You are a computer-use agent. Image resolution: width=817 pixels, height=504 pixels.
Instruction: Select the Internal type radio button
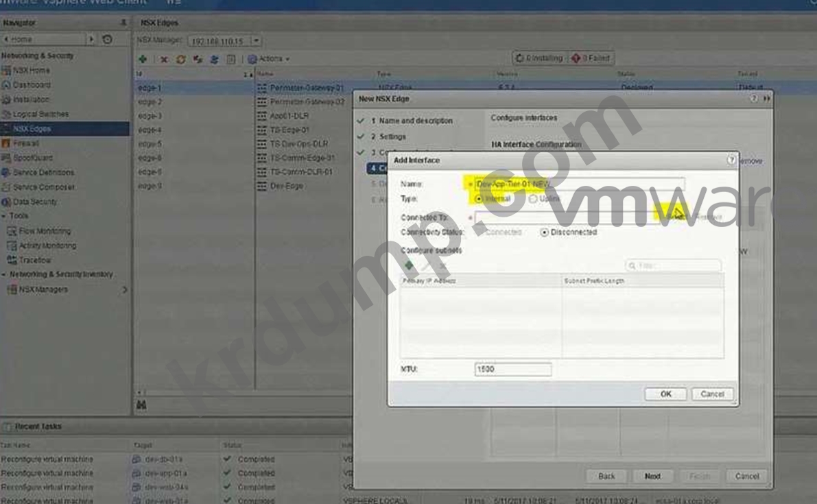479,199
